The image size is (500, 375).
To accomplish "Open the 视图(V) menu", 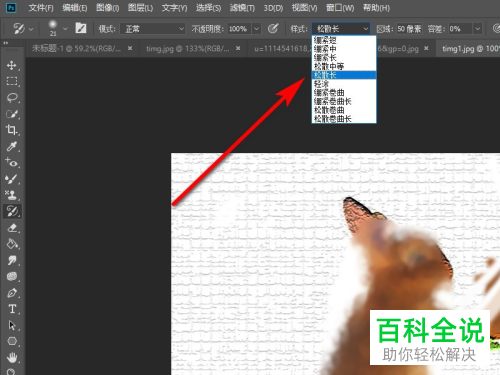I will [x=304, y=8].
